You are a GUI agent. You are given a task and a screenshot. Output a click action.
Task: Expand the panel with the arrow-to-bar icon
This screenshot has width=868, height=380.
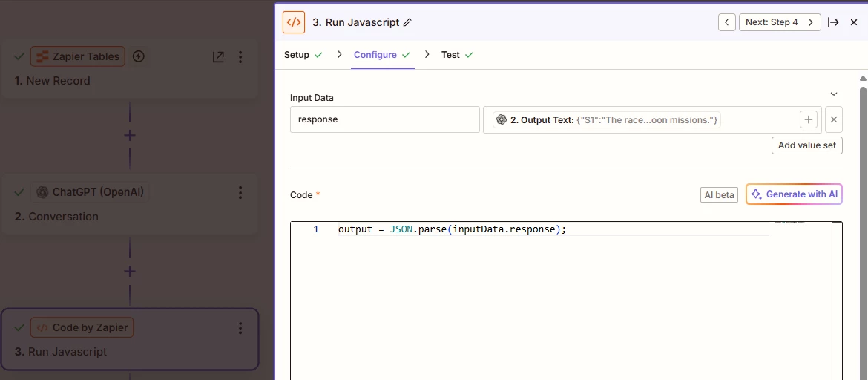(833, 23)
